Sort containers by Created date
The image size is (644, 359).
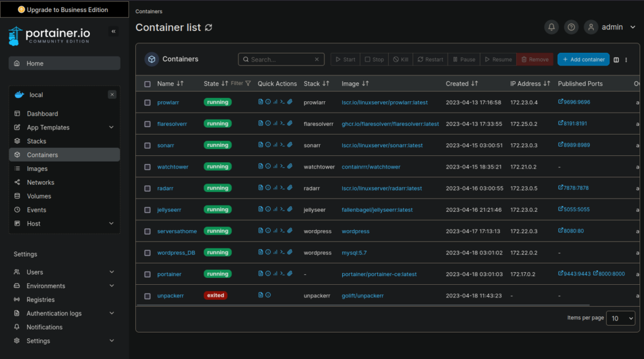[x=462, y=84]
